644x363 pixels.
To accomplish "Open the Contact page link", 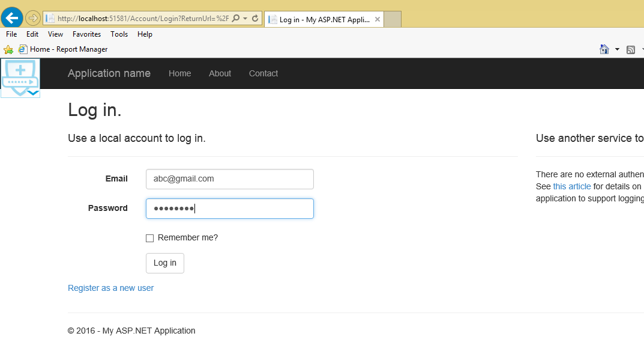I will coord(263,73).
